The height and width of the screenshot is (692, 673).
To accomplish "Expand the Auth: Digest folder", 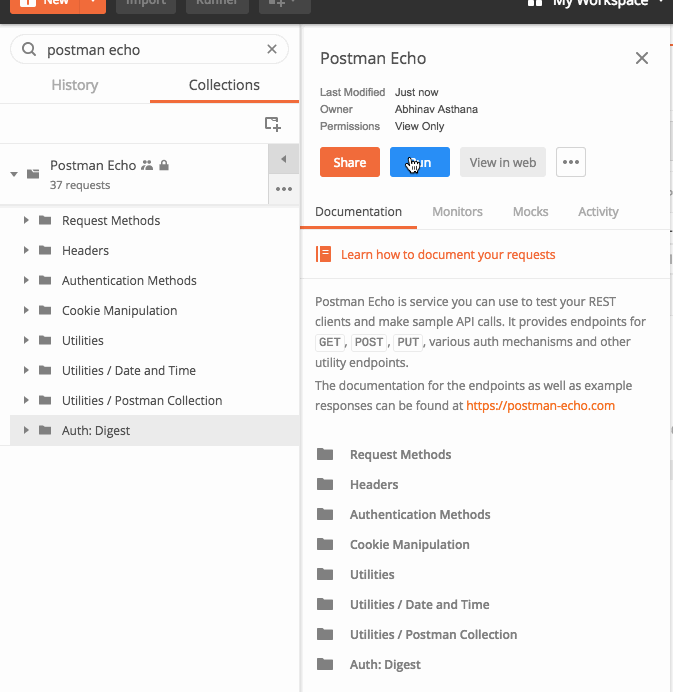I will click(26, 430).
